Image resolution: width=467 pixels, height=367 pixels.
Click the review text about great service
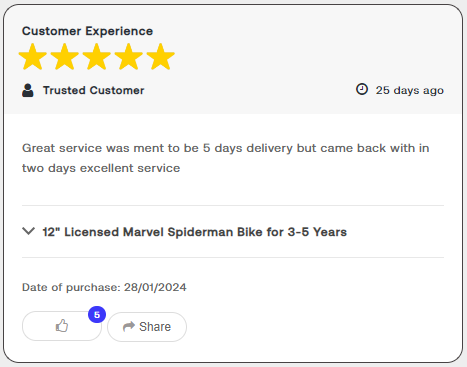226,158
